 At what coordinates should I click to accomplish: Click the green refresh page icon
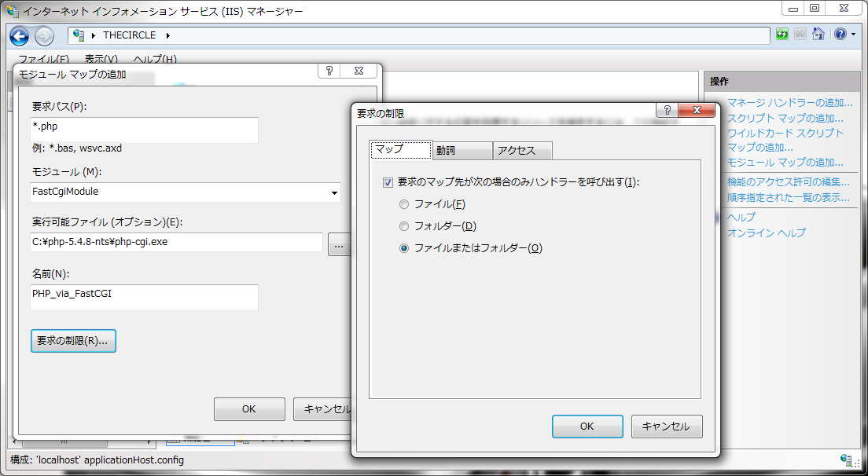point(782,35)
